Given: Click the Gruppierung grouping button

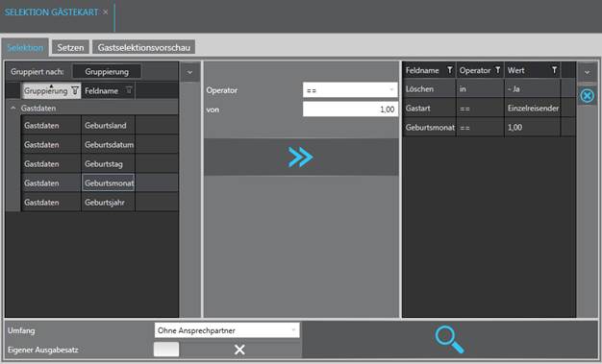Looking at the screenshot, I should [107, 72].
